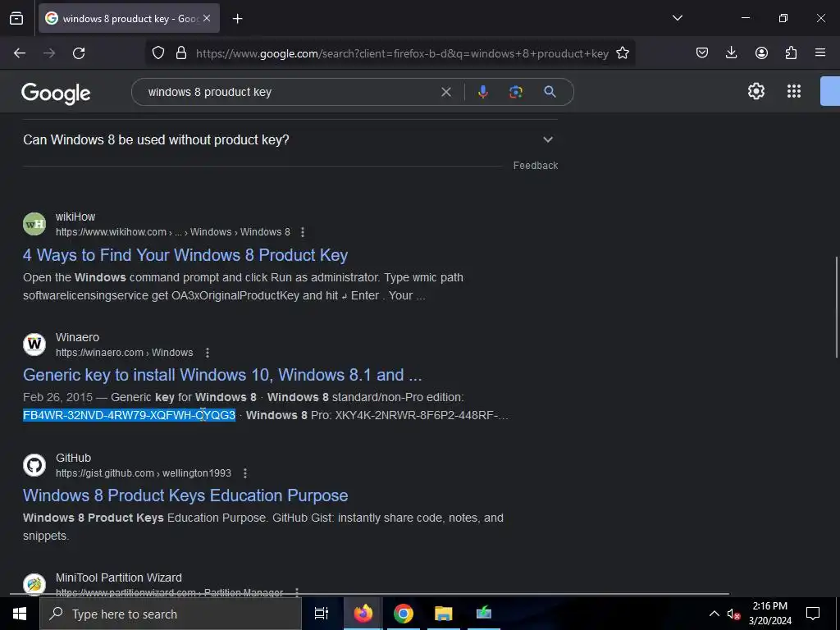The image size is (840, 630).
Task: Open a new tab with plus button
Action: click(237, 19)
